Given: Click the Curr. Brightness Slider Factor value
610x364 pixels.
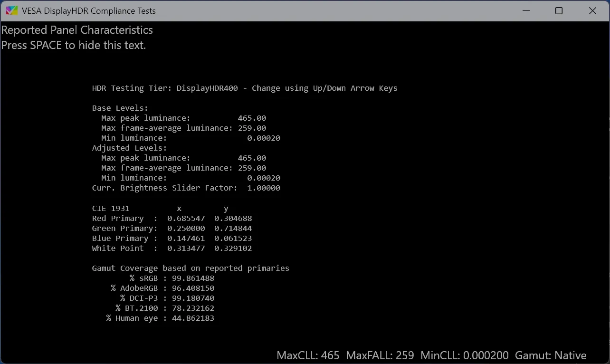Looking at the screenshot, I should click(264, 188).
